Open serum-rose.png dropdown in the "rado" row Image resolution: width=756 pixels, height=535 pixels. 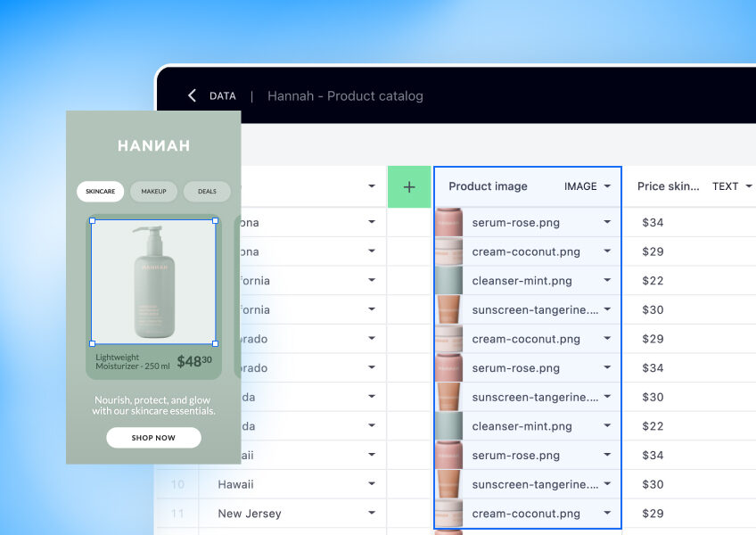[607, 367]
